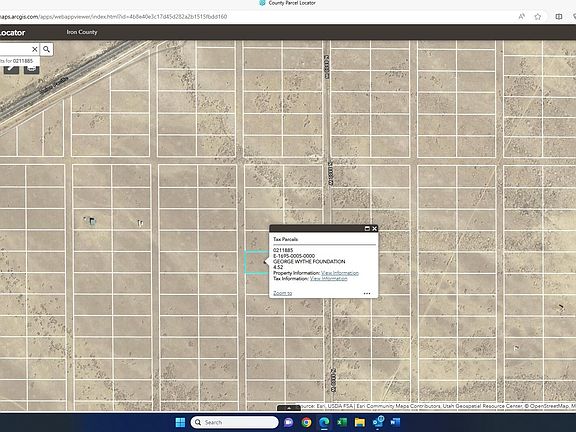The image size is (576, 432).
Task: Launch Excel from the taskbar
Action: 342,422
